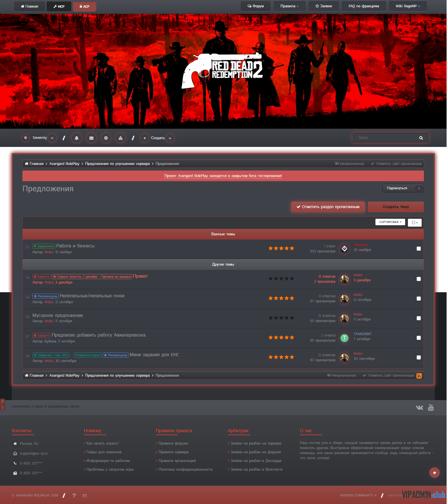Click TANKERBIT green avatar
The height and width of the screenshot is (504, 448).
[x=344, y=338]
